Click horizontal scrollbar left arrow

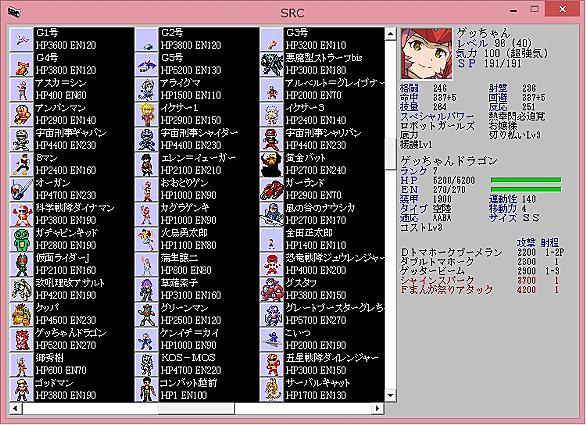coord(15,408)
